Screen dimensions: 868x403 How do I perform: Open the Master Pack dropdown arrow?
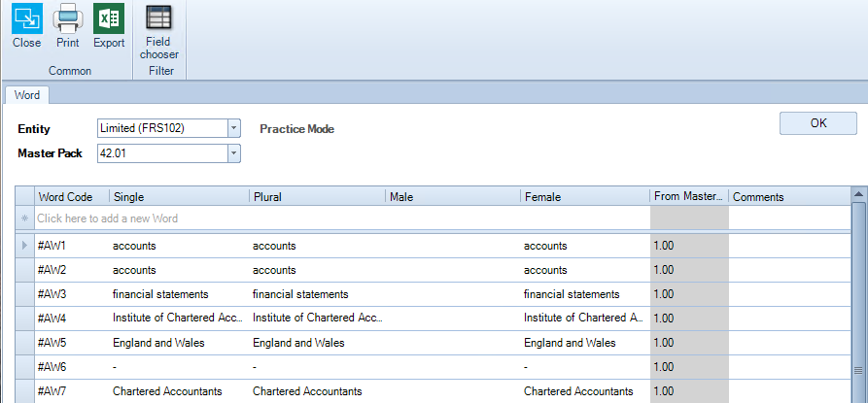(234, 153)
